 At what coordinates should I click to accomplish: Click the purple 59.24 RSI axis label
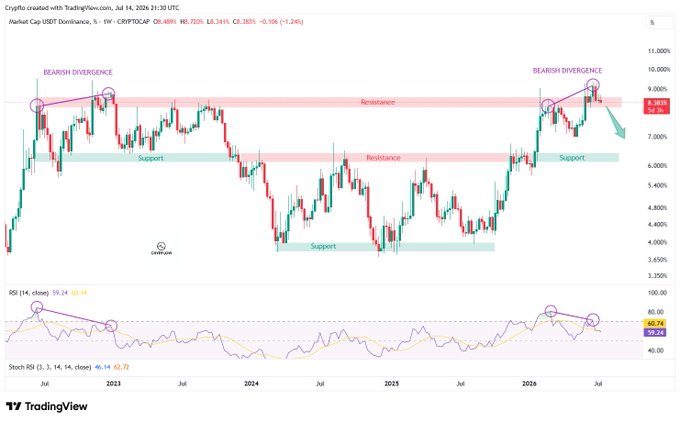(656, 333)
